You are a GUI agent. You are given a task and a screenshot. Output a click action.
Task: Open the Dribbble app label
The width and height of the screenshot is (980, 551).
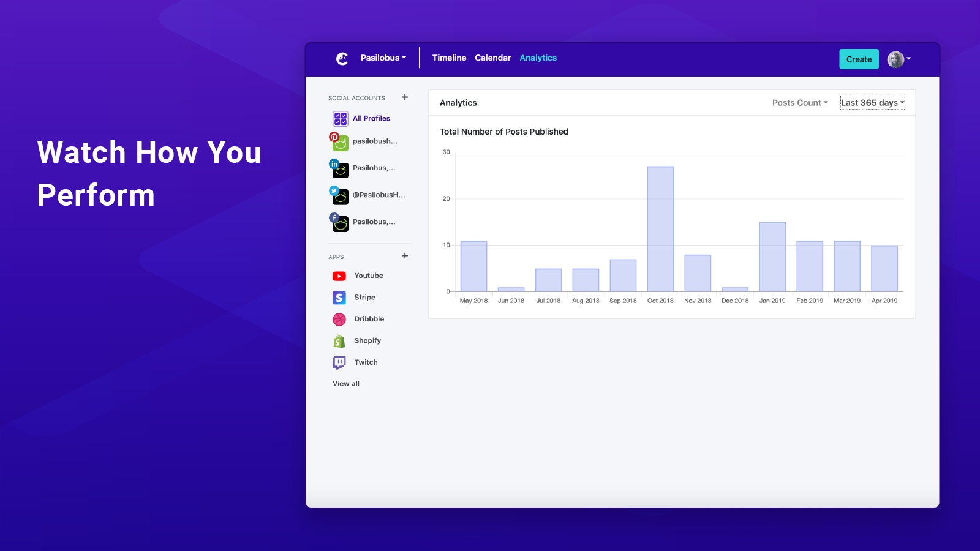point(369,319)
